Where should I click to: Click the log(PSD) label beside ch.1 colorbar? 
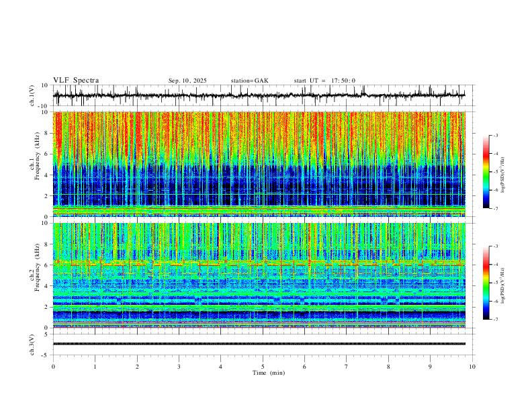coord(503,175)
